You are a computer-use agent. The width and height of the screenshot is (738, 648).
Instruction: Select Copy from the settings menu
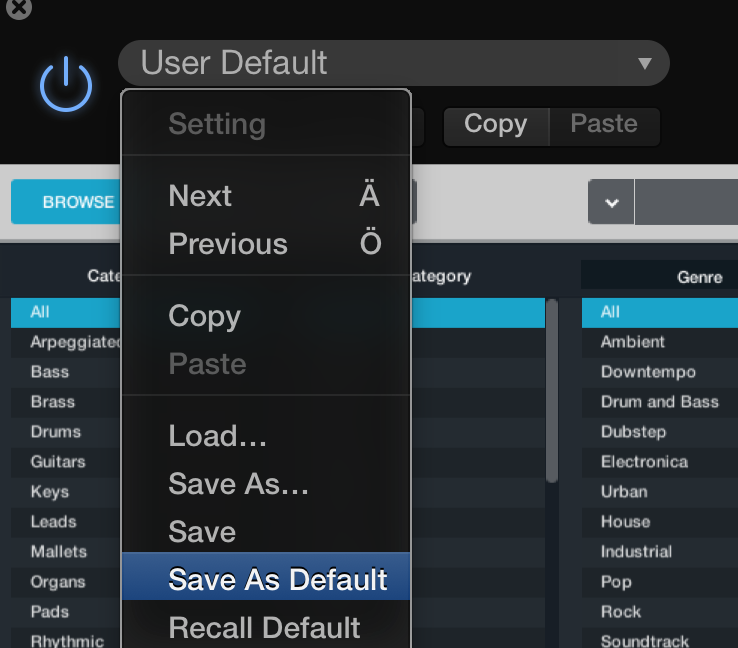205,316
